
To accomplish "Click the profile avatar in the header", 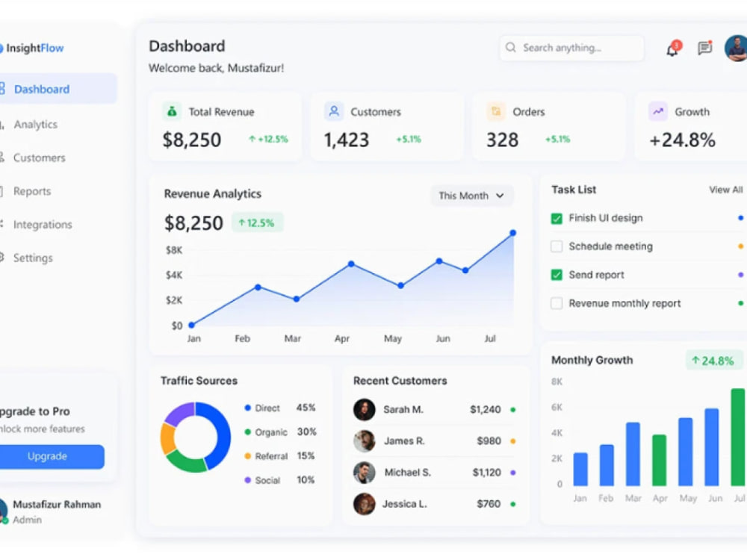I will click(736, 48).
